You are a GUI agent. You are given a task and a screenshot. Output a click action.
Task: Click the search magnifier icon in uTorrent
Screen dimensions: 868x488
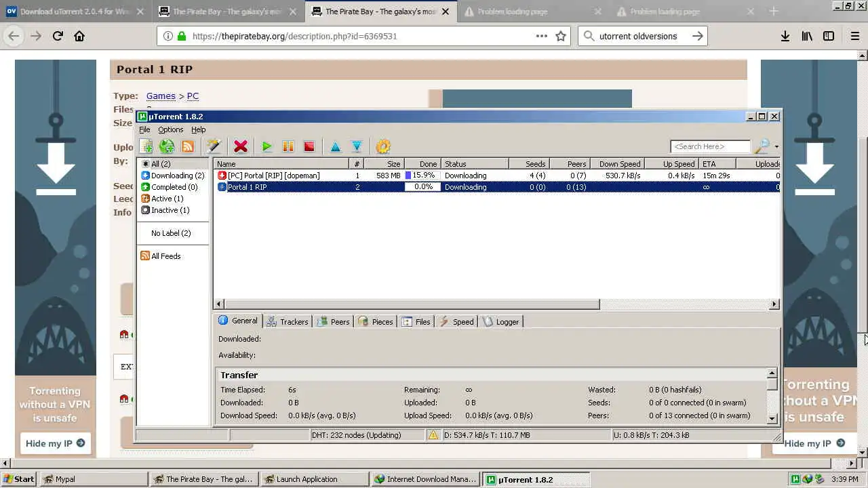762,146
